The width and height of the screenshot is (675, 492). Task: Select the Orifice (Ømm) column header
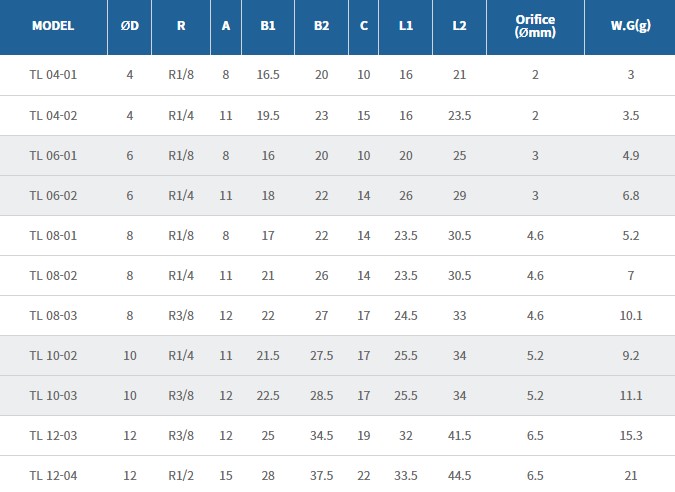click(535, 26)
